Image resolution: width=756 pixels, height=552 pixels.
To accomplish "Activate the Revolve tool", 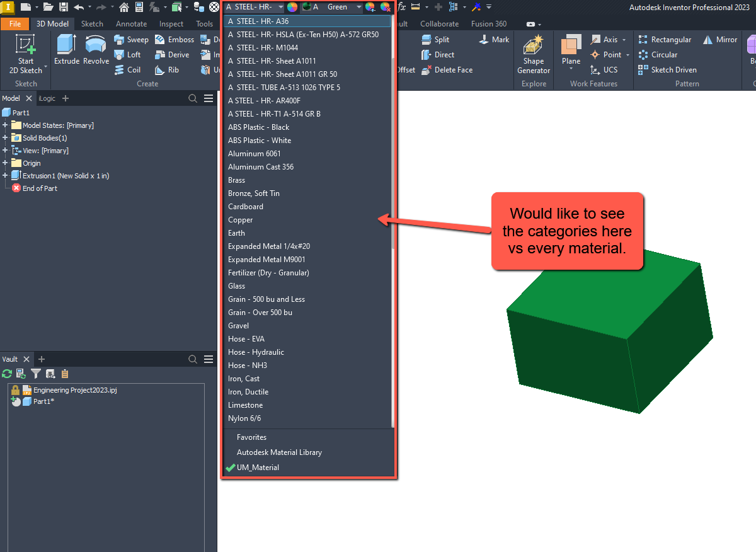I will 96,50.
